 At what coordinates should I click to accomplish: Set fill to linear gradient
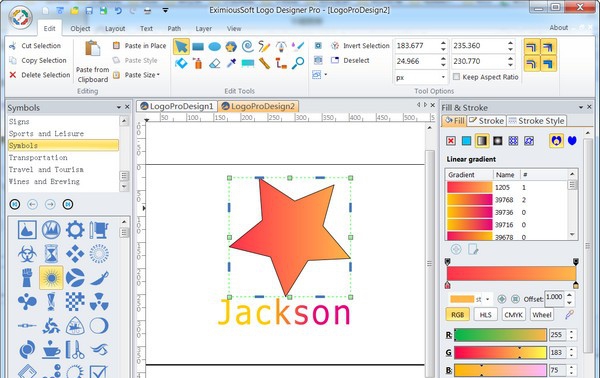[x=482, y=141]
